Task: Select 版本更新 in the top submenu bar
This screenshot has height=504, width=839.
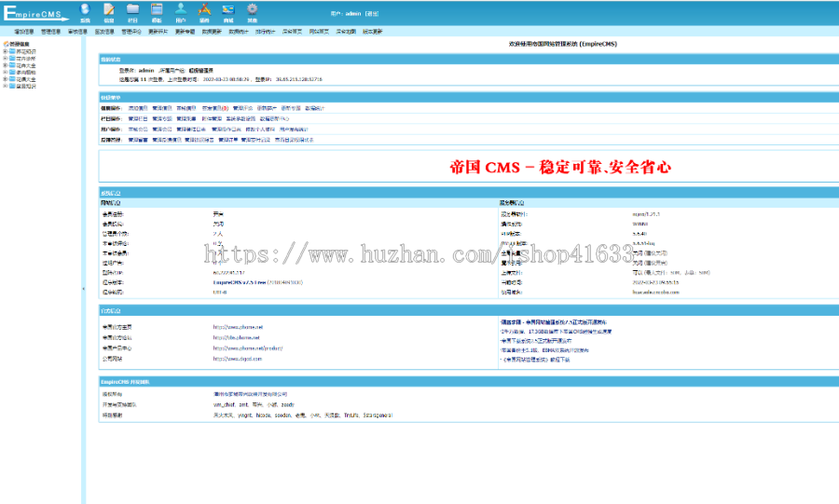Action: click(x=372, y=32)
